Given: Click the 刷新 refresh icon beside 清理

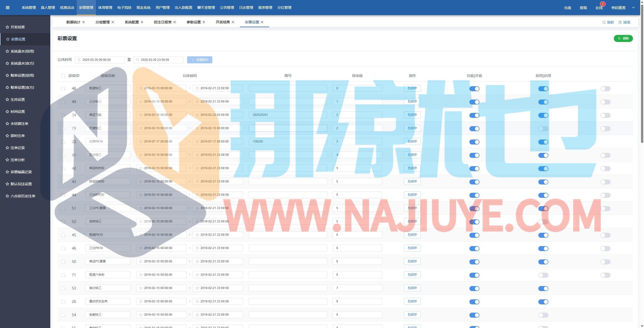Looking at the screenshot, I should [x=604, y=22].
